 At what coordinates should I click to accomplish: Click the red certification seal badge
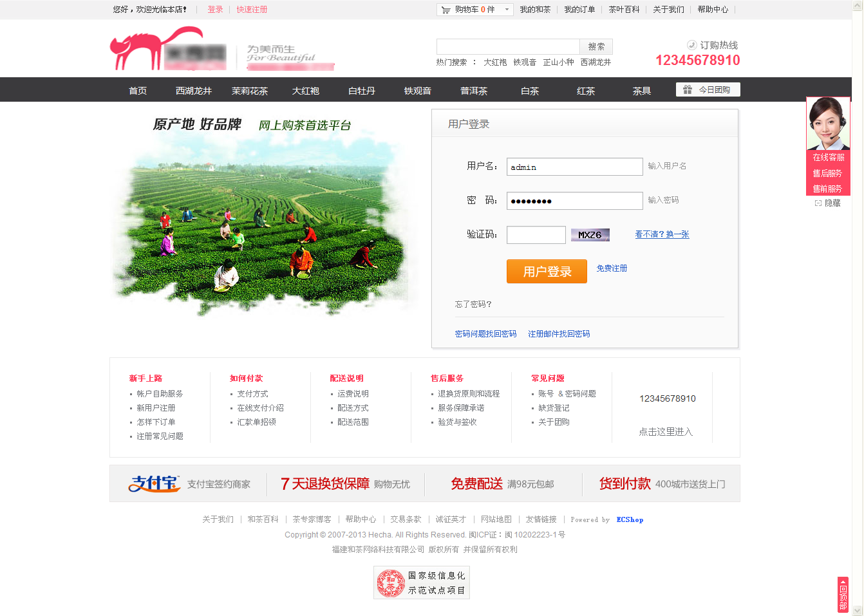point(390,583)
